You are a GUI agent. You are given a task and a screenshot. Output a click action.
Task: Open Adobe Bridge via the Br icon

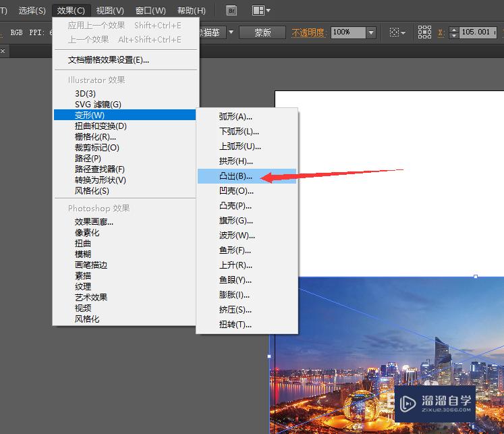point(232,11)
